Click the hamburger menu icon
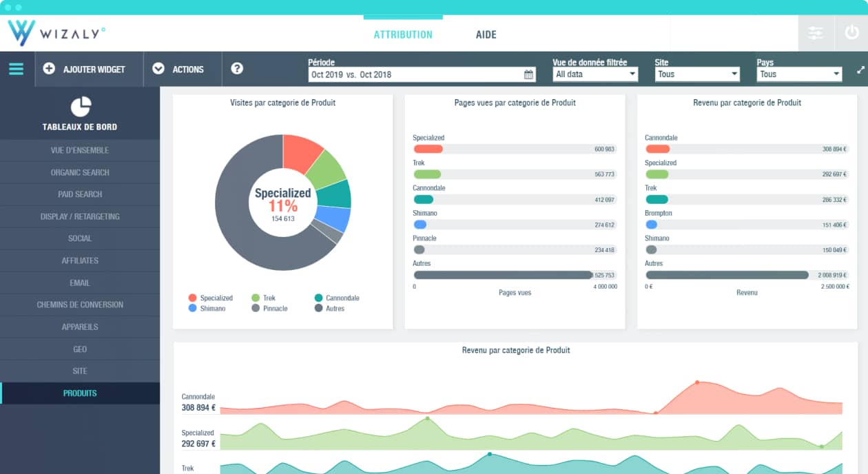Viewport: 868px width, 474px height. click(16, 69)
